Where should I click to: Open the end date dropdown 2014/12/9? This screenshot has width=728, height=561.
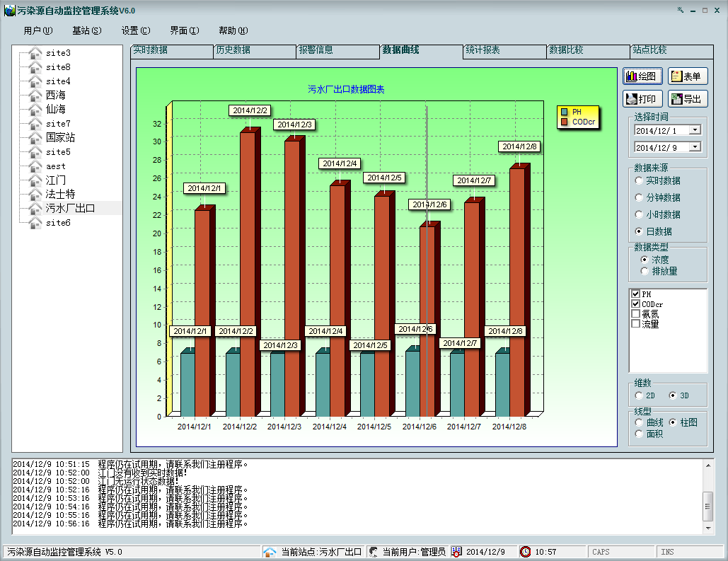tap(695, 147)
